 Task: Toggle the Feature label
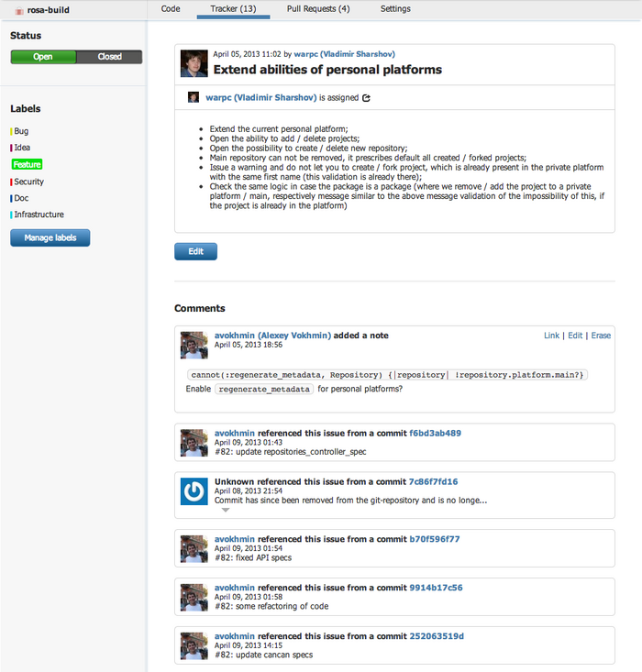27,165
